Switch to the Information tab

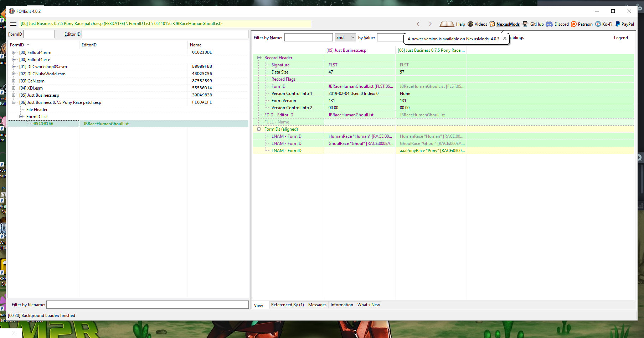[x=342, y=305]
